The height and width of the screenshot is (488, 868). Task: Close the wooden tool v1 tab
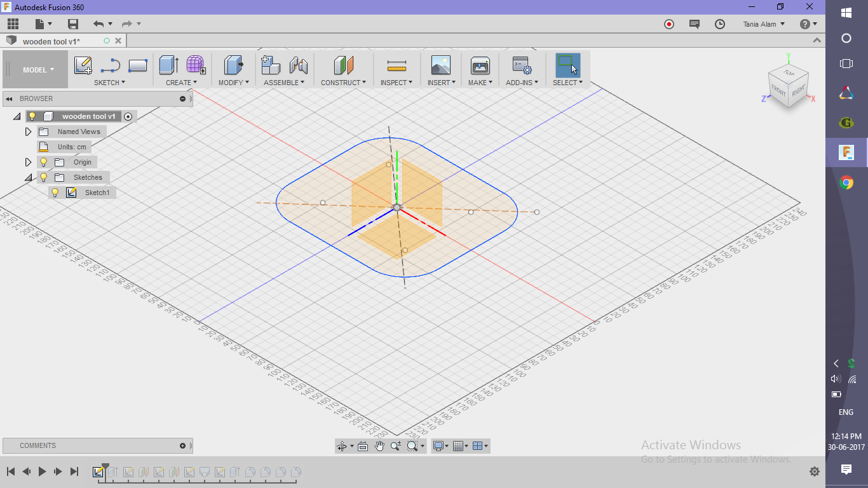point(118,41)
